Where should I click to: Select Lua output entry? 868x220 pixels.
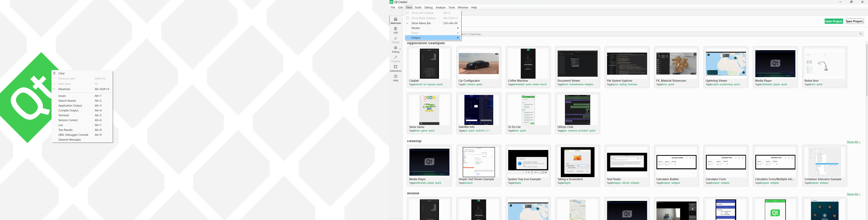82,125
